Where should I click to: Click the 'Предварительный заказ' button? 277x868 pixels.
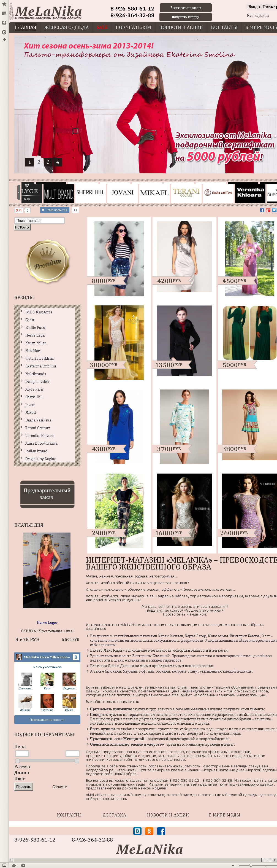[47, 494]
